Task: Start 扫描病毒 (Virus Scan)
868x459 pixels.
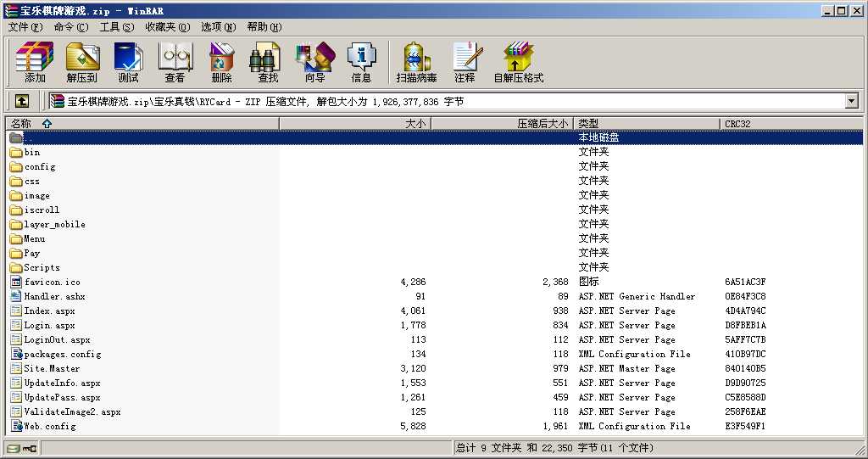Action: click(x=417, y=62)
